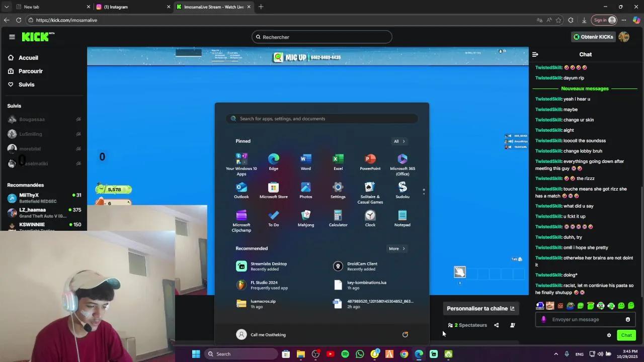Image resolution: width=644 pixels, height=362 pixels.
Task: Focus the Envoyer un message field
Action: point(586,320)
